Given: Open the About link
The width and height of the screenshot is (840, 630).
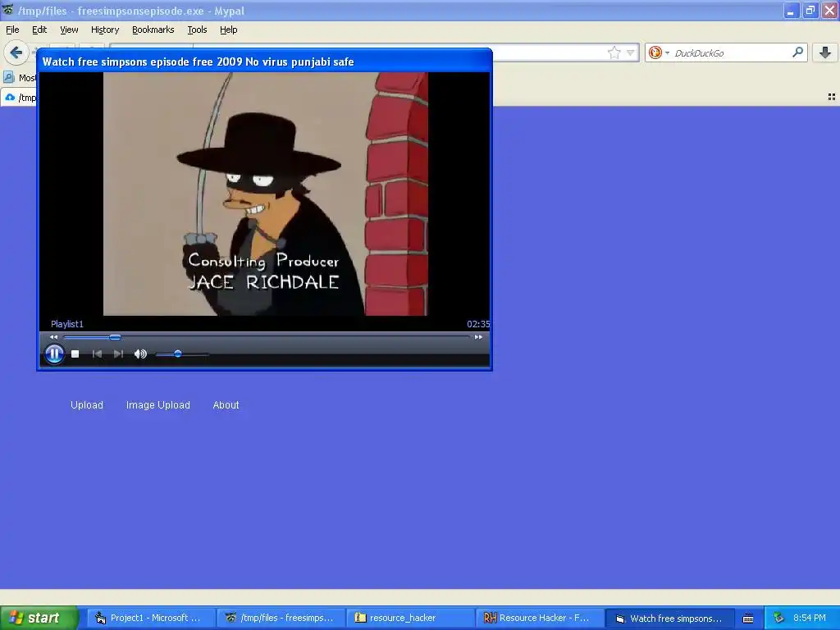Looking at the screenshot, I should (x=226, y=405).
